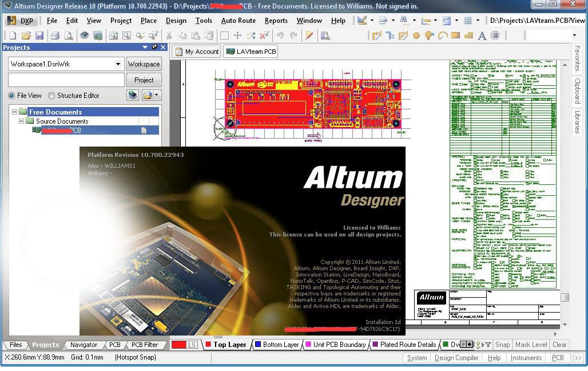Click the Place Pad icon
588x371 pixels.
(x=416, y=35)
